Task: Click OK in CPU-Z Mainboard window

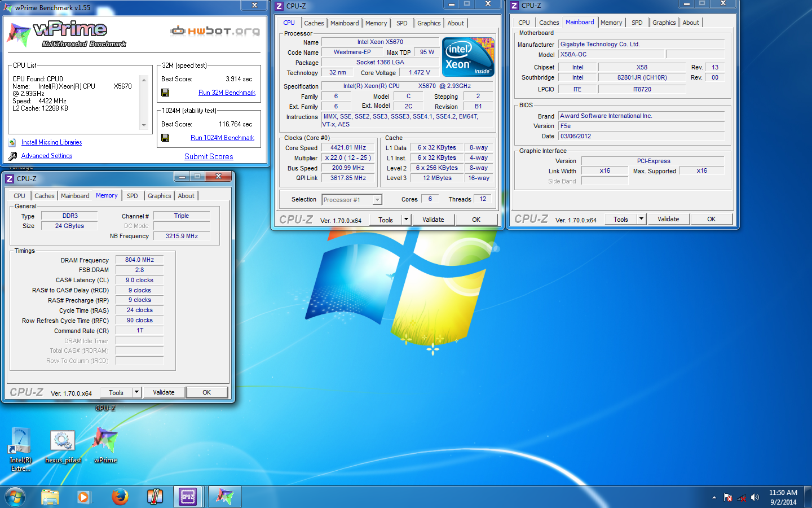Action: point(711,219)
